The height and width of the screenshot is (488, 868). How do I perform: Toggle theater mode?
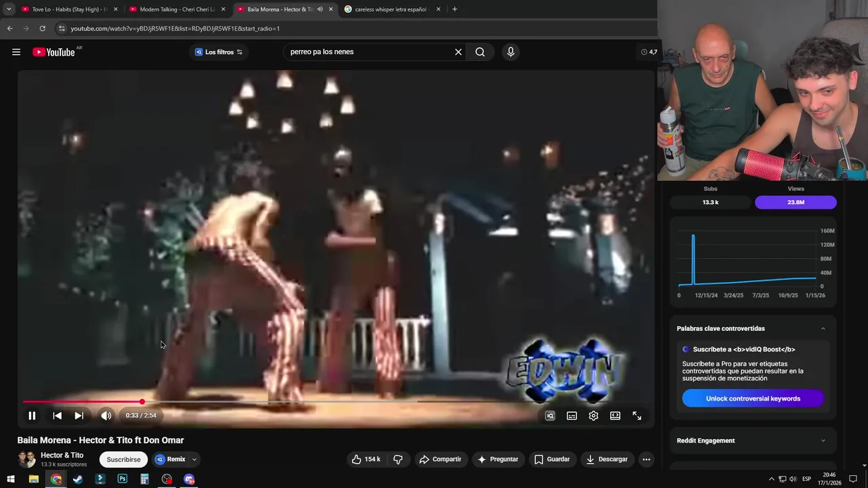pos(615,415)
